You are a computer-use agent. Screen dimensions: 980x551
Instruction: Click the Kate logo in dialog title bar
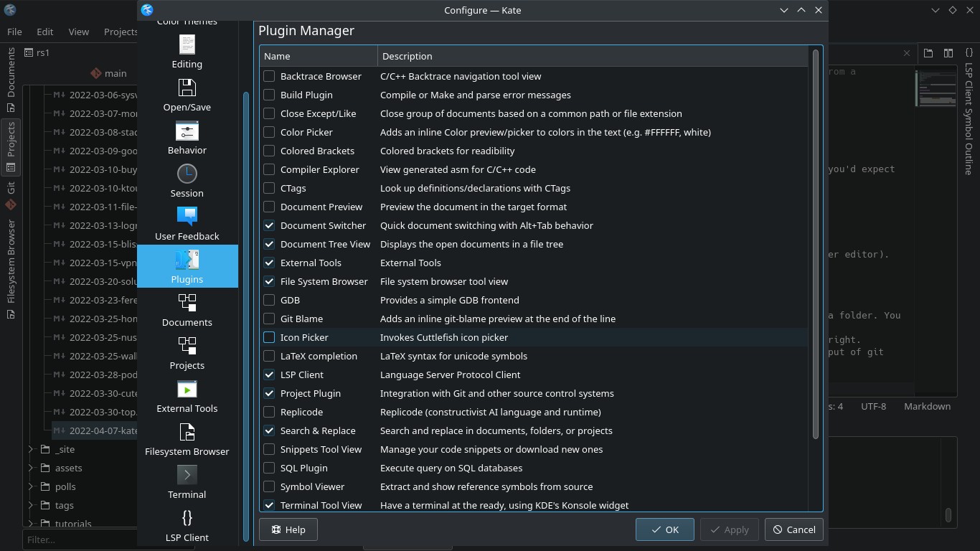click(147, 10)
